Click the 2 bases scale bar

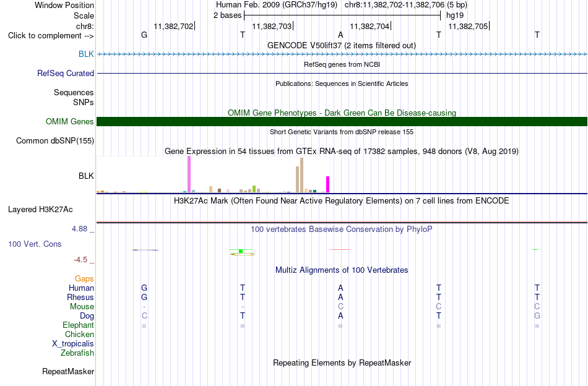pos(342,15)
